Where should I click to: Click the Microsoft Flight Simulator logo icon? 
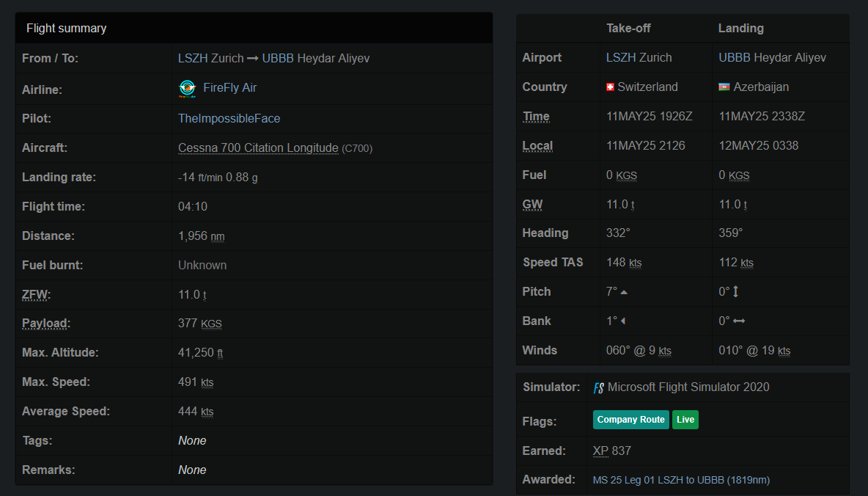click(x=599, y=387)
